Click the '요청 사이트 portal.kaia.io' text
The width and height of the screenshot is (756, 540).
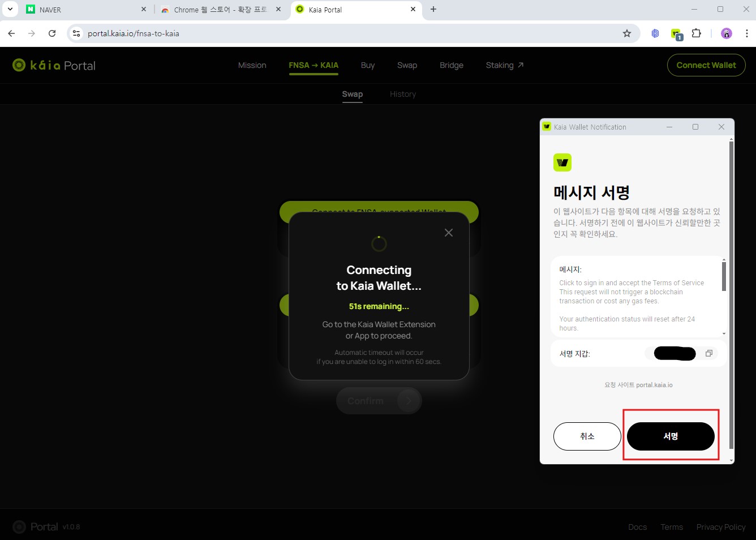click(x=638, y=385)
